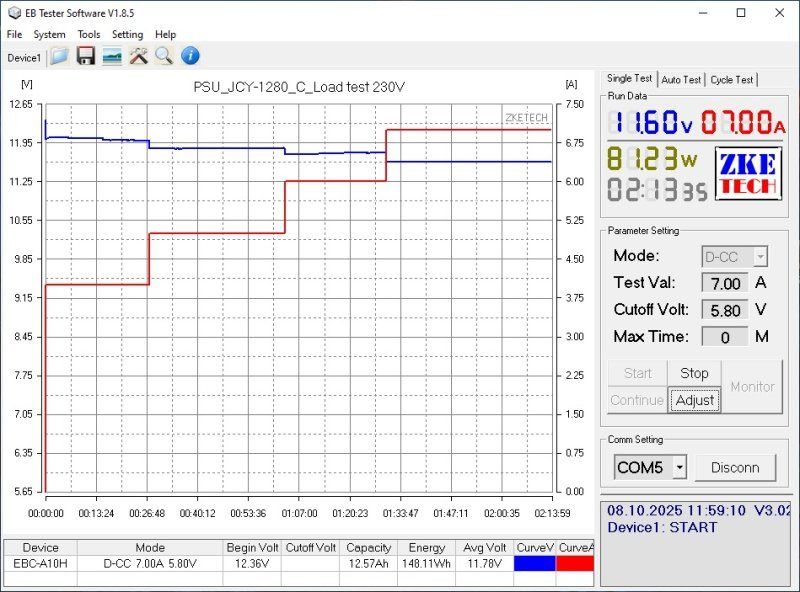
Task: Open the System menu
Action: click(x=49, y=34)
